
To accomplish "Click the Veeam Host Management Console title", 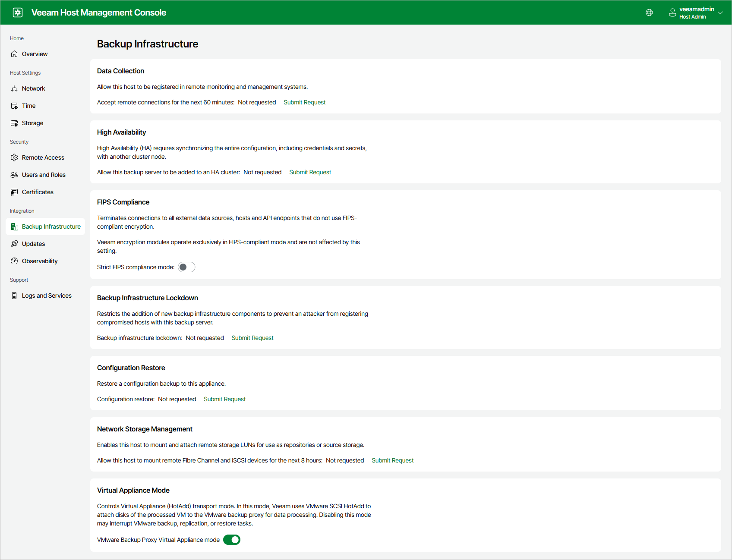I will (99, 13).
